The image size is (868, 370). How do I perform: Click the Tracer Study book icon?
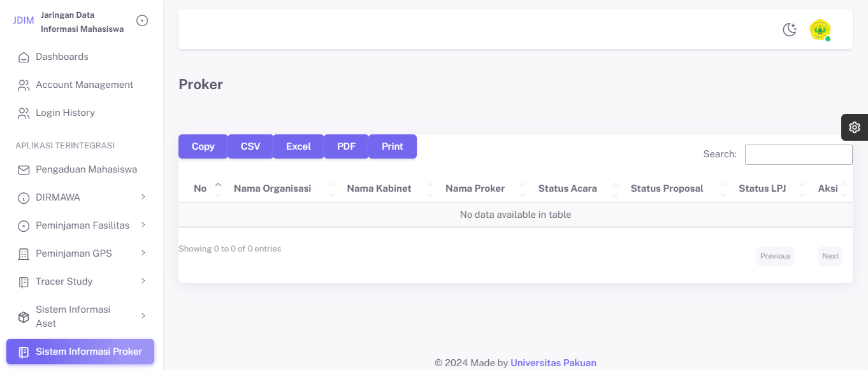point(24,282)
